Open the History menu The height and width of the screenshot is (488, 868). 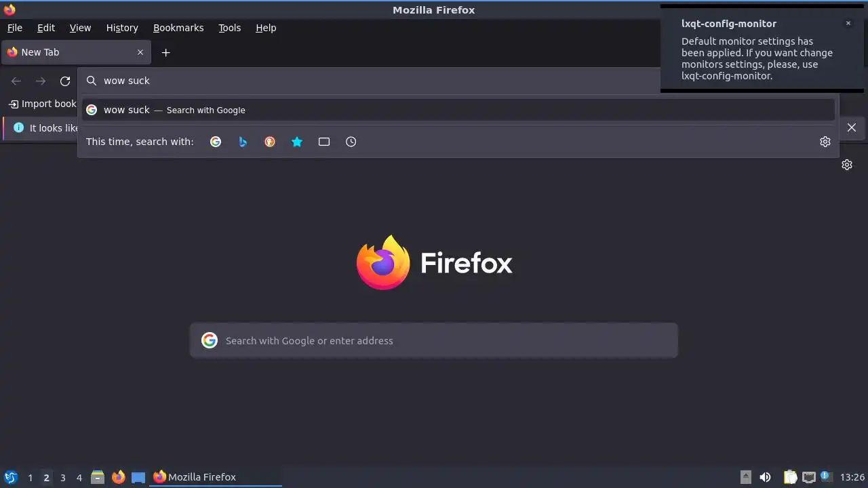[x=122, y=28]
